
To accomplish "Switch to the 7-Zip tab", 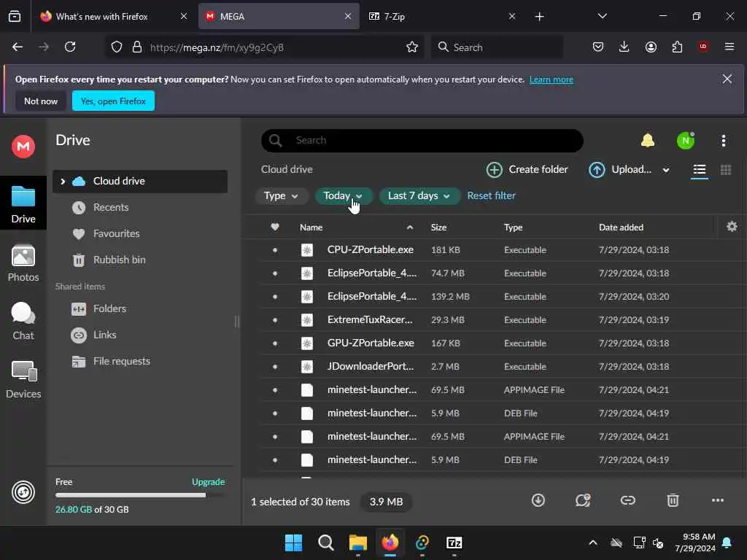I will point(441,16).
